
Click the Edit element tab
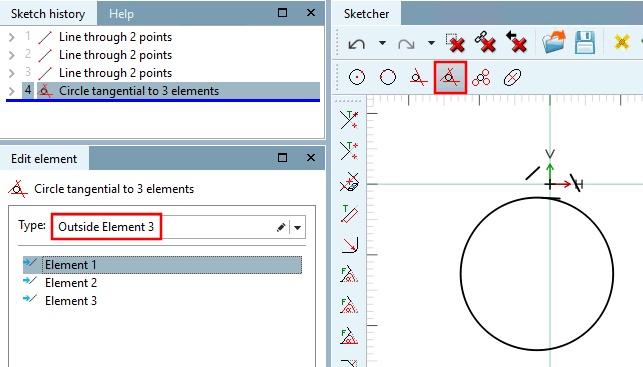44,159
